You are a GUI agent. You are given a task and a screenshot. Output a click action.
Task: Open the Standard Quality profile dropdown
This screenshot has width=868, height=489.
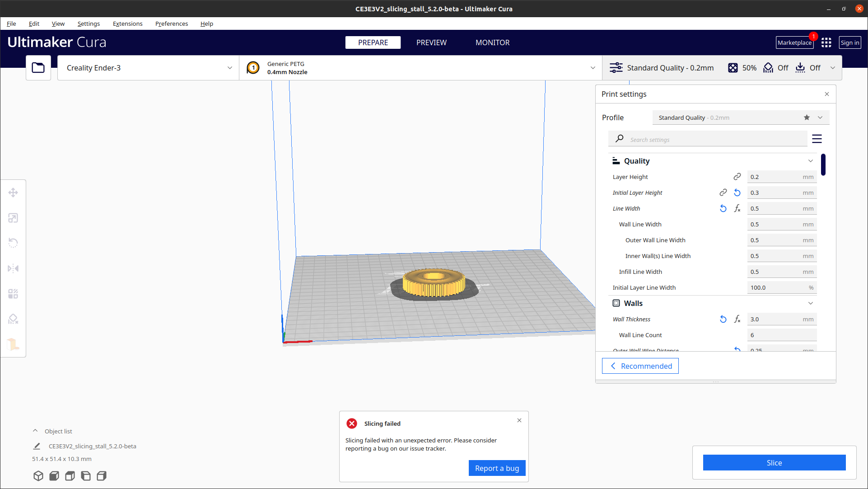741,118
